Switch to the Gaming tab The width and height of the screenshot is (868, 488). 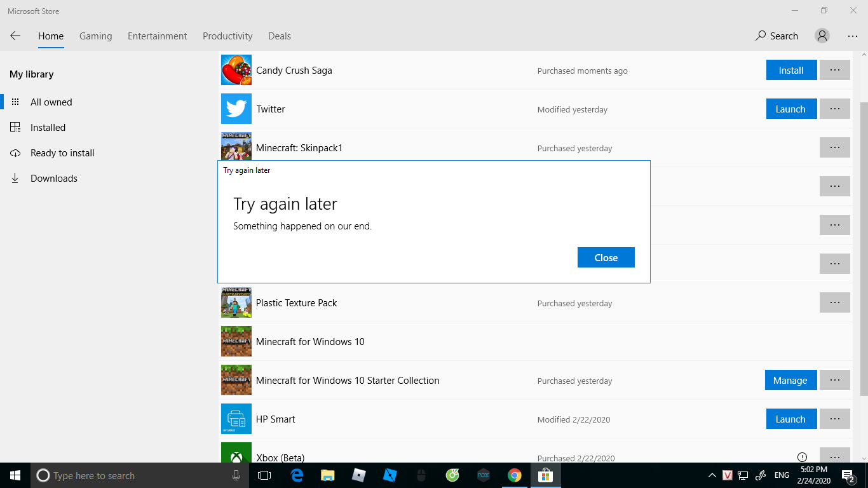click(96, 36)
